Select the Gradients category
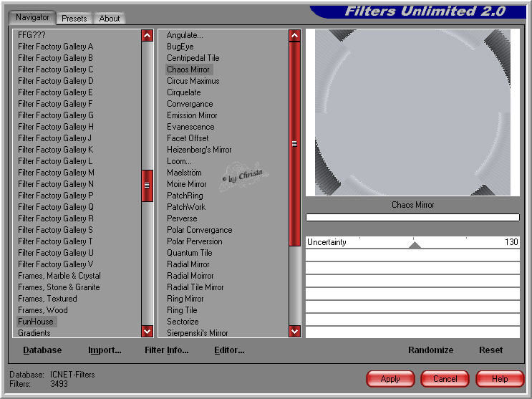The height and width of the screenshot is (399, 532). tap(34, 333)
